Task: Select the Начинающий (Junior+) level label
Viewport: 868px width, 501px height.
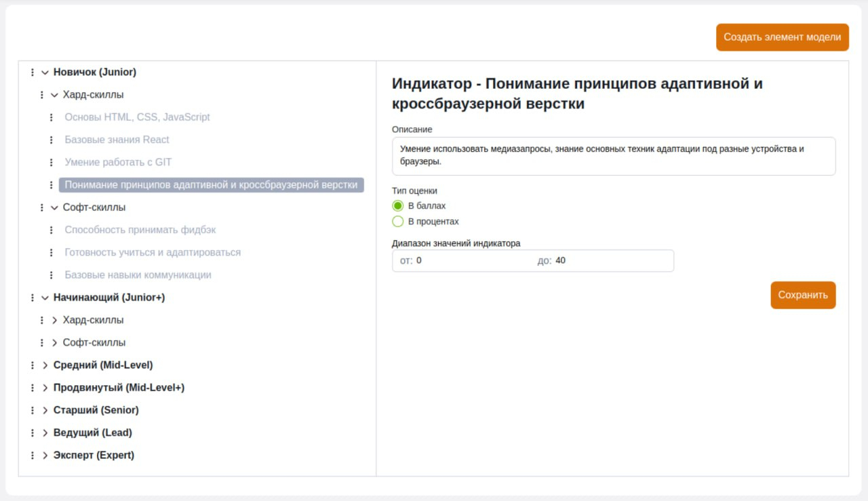Action: click(109, 298)
